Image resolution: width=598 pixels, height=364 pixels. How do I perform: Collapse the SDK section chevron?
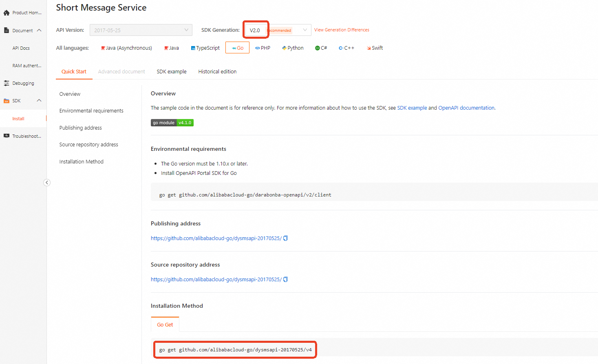coord(39,101)
